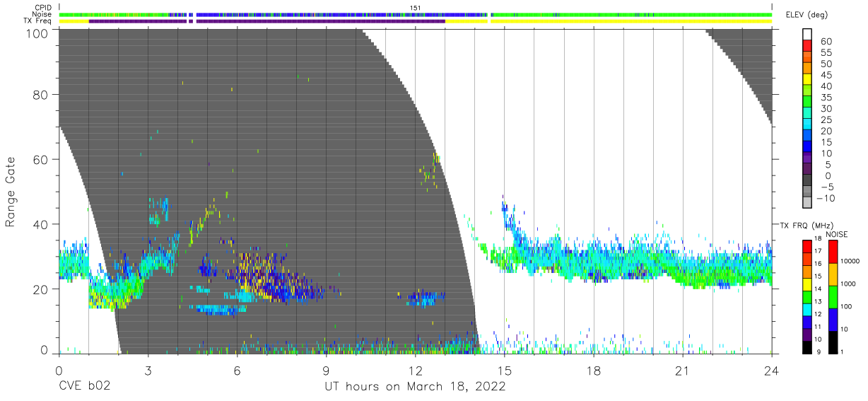Click the '80' tick on the Range Gate axis
Viewport: 868px width, 401px height.
[40, 95]
